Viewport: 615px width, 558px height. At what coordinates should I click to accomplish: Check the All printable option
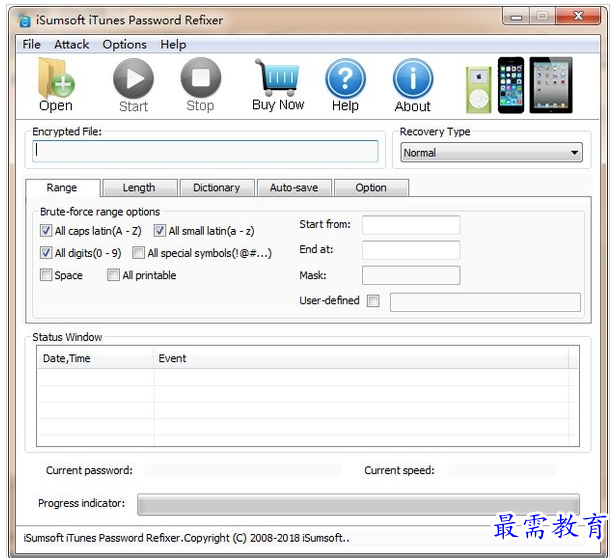pyautogui.click(x=113, y=274)
